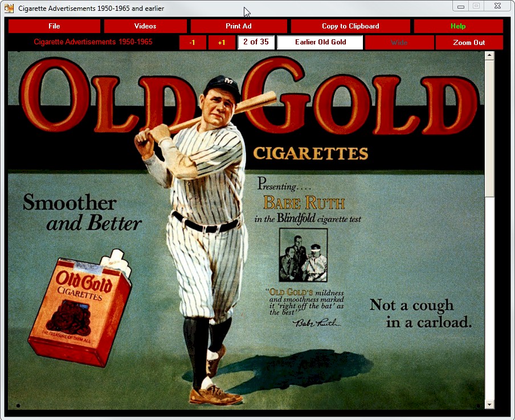Select the Earlier Old Gold category box
This screenshot has width=515, height=420.
click(x=320, y=42)
